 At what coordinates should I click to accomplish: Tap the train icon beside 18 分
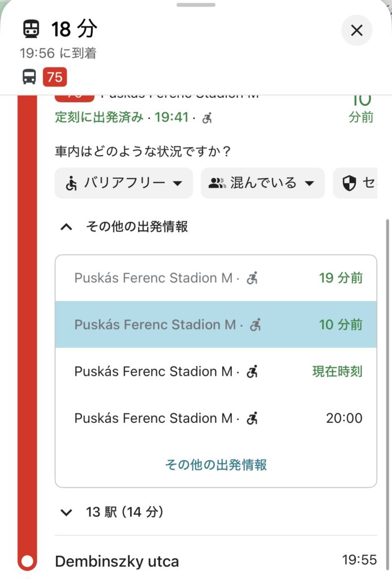pyautogui.click(x=32, y=29)
